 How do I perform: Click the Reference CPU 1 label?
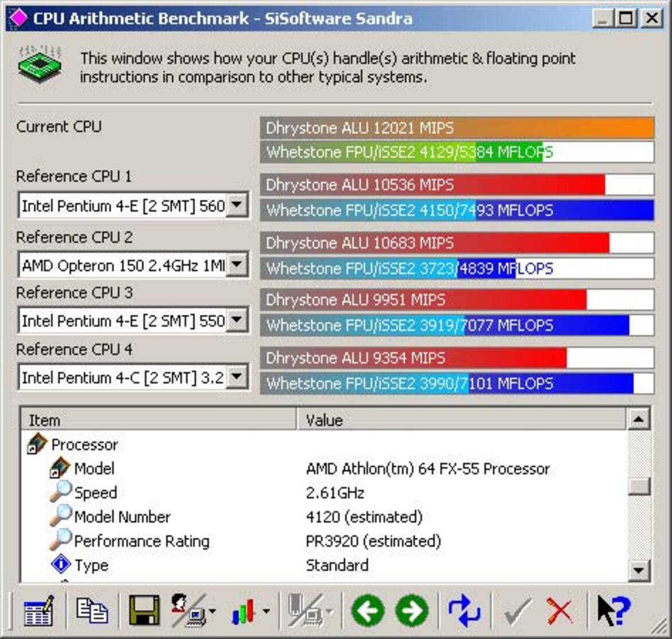click(74, 176)
